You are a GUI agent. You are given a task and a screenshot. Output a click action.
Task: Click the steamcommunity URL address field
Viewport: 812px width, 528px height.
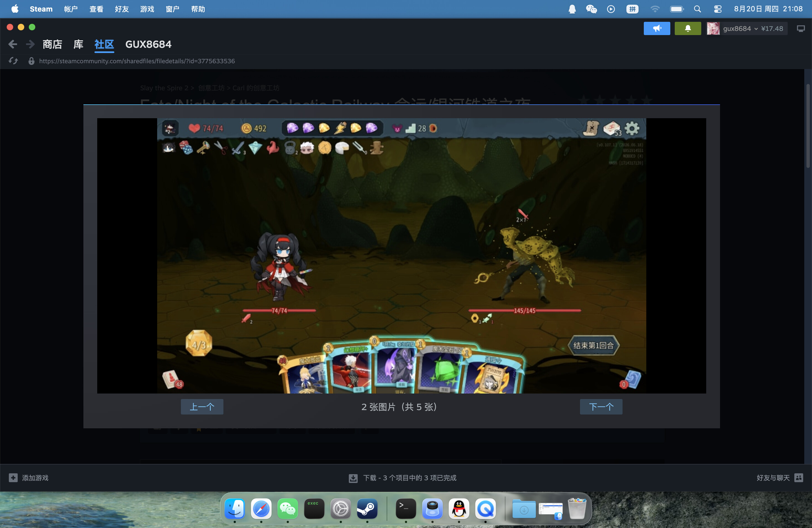(137, 61)
